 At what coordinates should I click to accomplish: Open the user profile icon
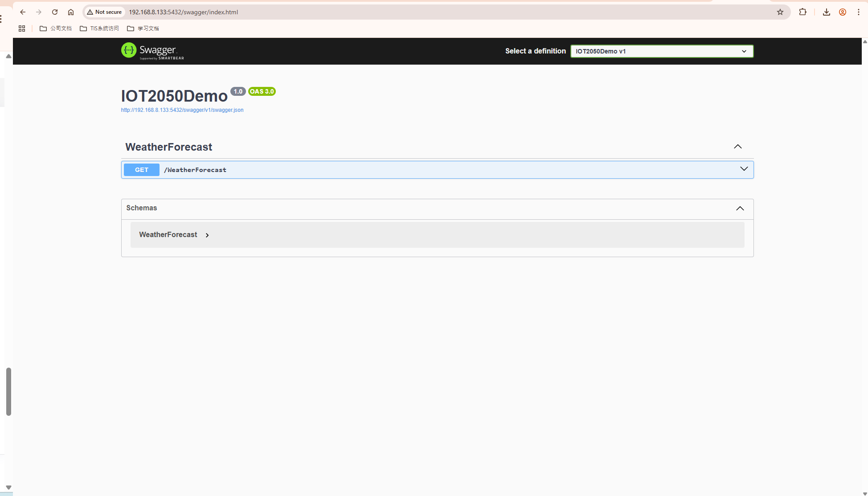pyautogui.click(x=842, y=12)
